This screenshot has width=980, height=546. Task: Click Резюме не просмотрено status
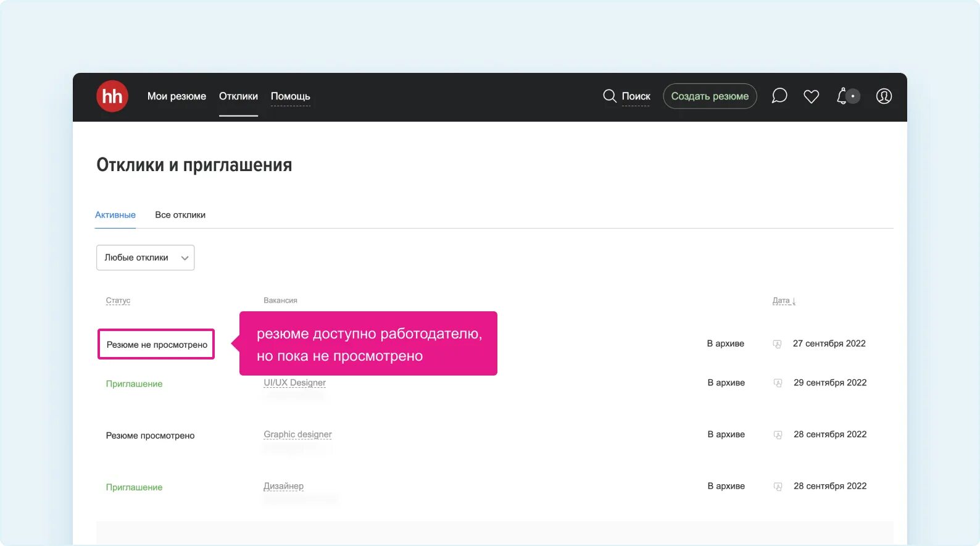157,345
